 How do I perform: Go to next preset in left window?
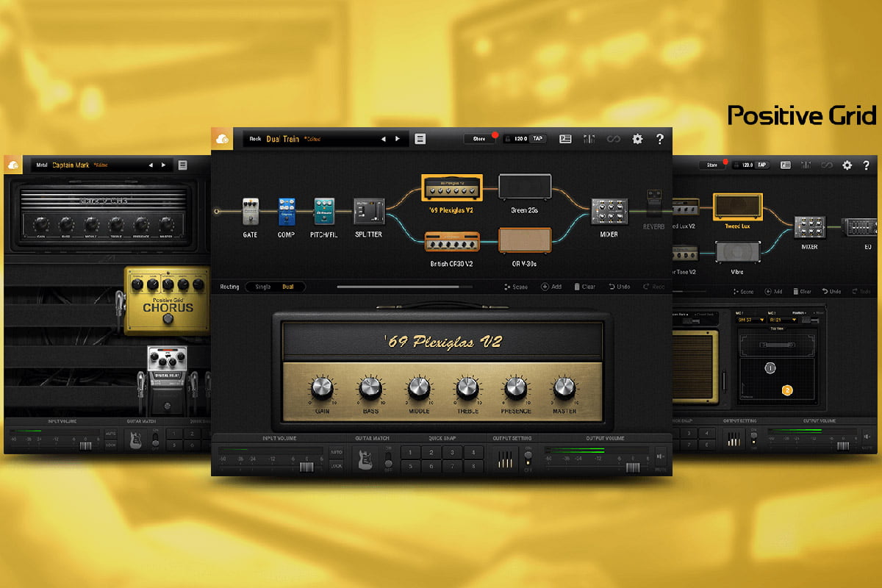point(162,165)
